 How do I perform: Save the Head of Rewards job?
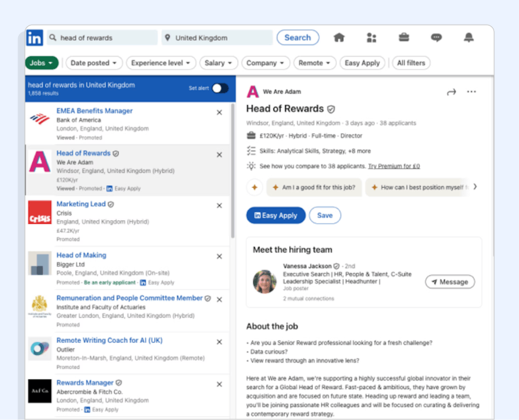(x=325, y=215)
